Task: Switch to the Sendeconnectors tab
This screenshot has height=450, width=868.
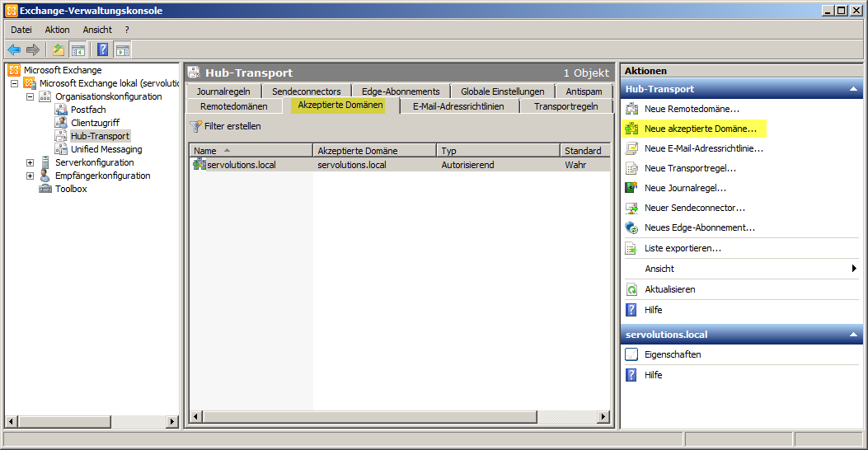Action: 306,91
